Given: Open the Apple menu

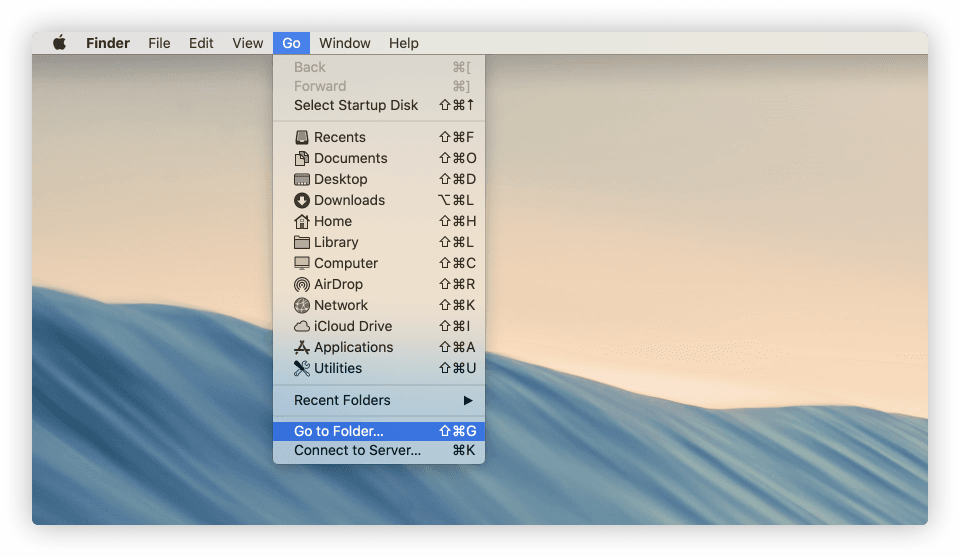Looking at the screenshot, I should [59, 43].
